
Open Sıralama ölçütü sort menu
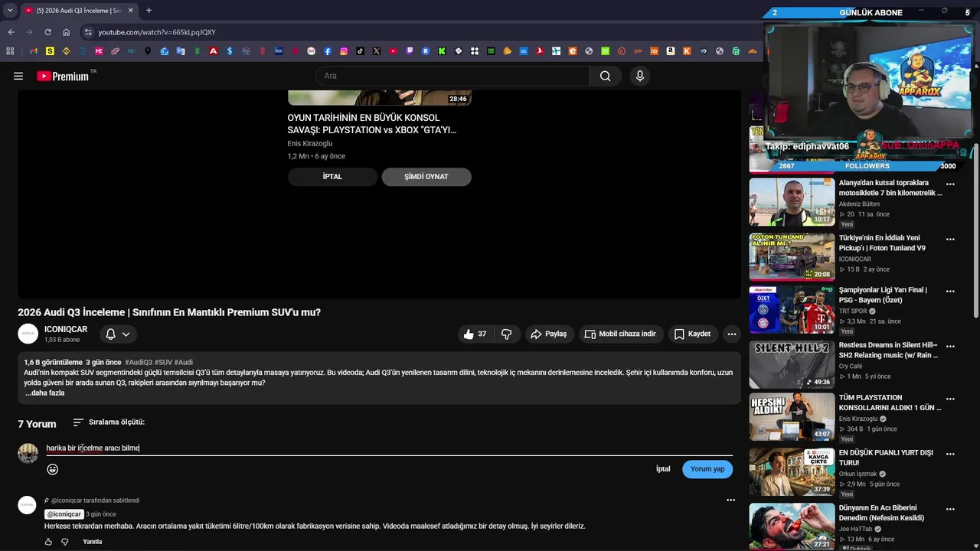(109, 422)
